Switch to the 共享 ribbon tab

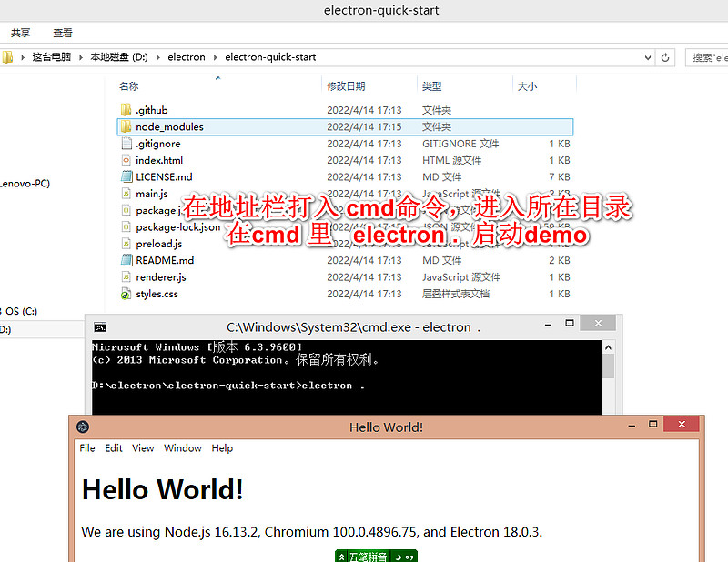click(20, 33)
